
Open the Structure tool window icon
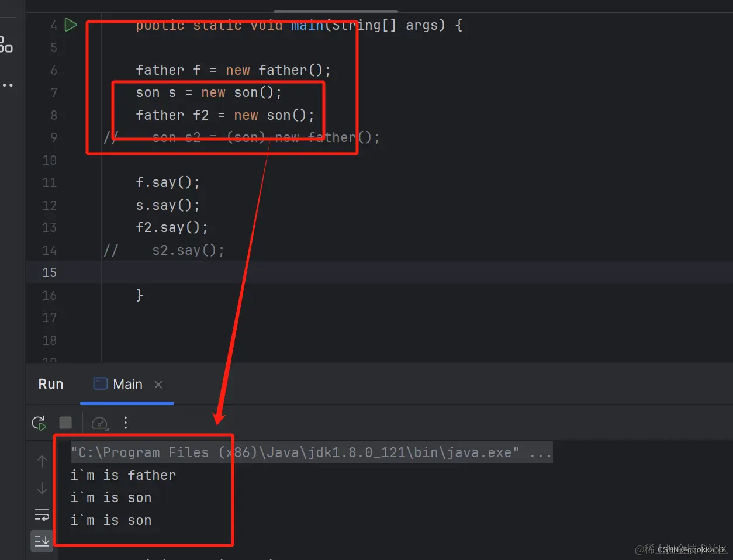(6, 44)
